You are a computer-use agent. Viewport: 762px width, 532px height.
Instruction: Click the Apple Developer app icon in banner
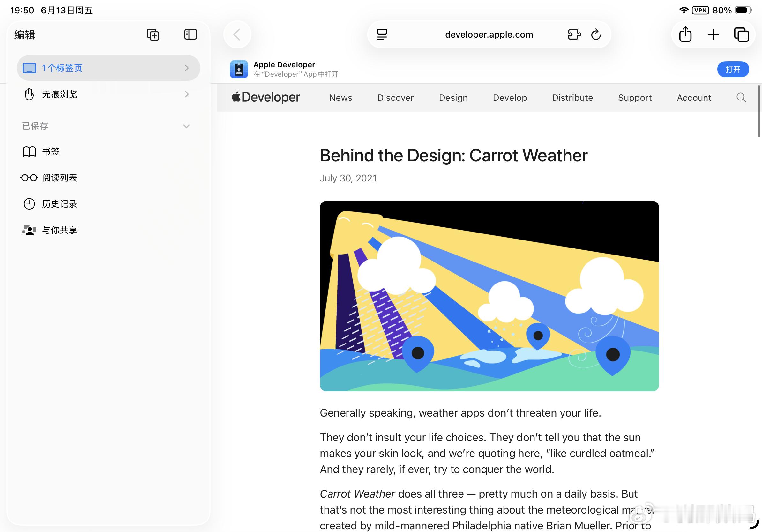point(239,69)
